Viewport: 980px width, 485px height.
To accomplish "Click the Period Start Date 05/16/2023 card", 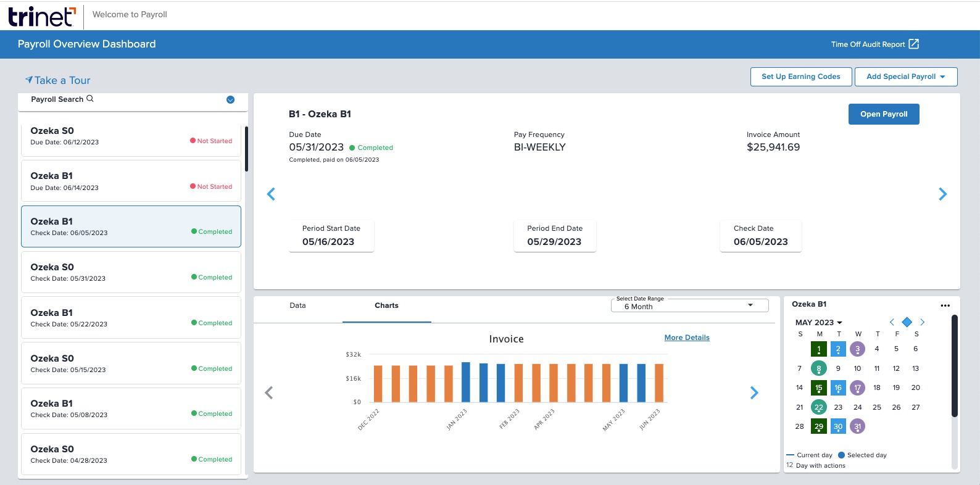I will (x=331, y=236).
